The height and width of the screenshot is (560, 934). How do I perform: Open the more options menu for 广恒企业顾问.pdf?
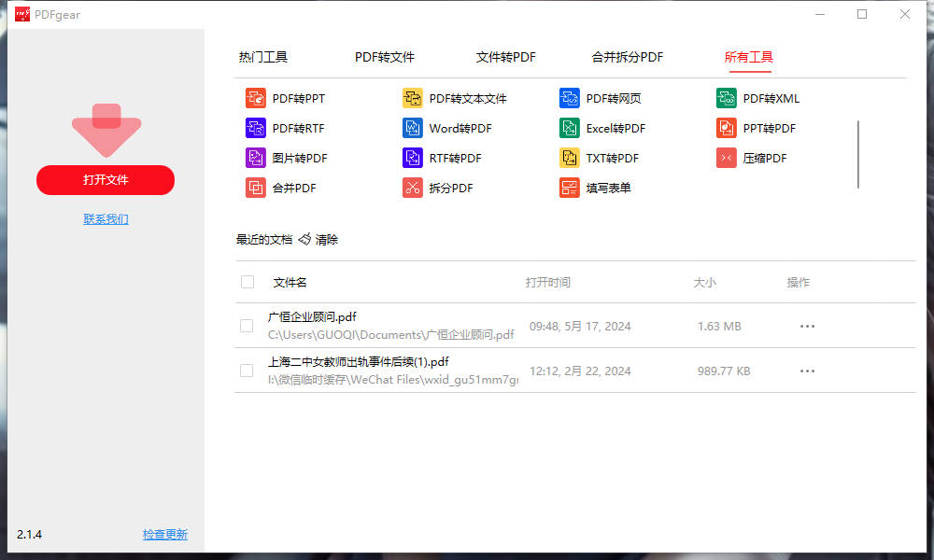click(x=807, y=326)
